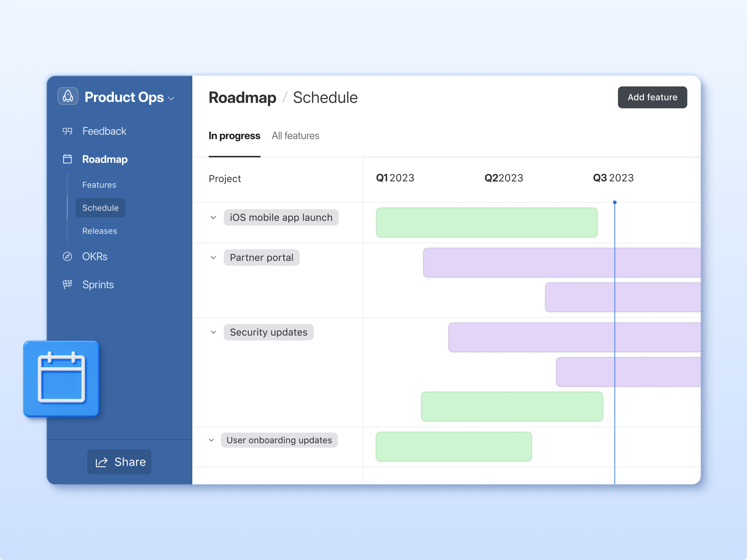Click the OKRs compass icon

(67, 257)
